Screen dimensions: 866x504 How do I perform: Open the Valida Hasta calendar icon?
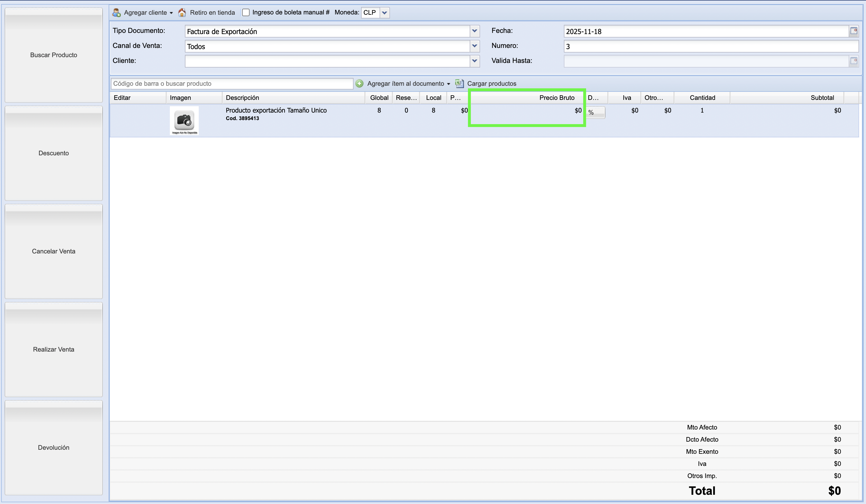click(854, 61)
